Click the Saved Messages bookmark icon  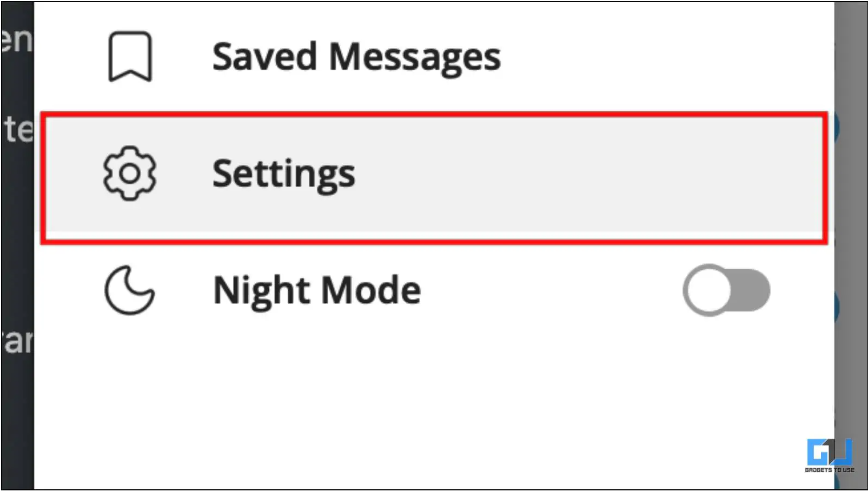coord(130,56)
